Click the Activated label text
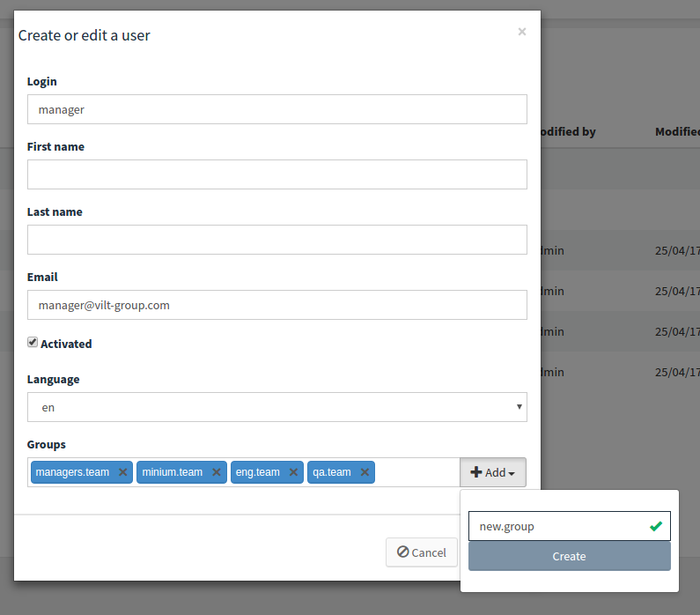Image resolution: width=700 pixels, height=615 pixels. pos(66,344)
